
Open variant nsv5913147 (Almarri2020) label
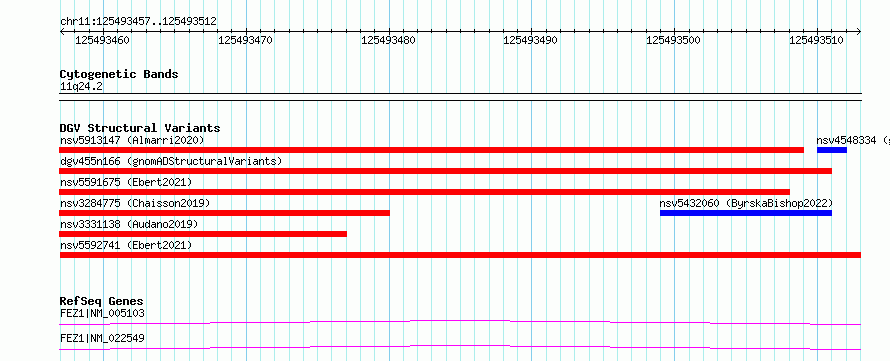pyautogui.click(x=132, y=140)
